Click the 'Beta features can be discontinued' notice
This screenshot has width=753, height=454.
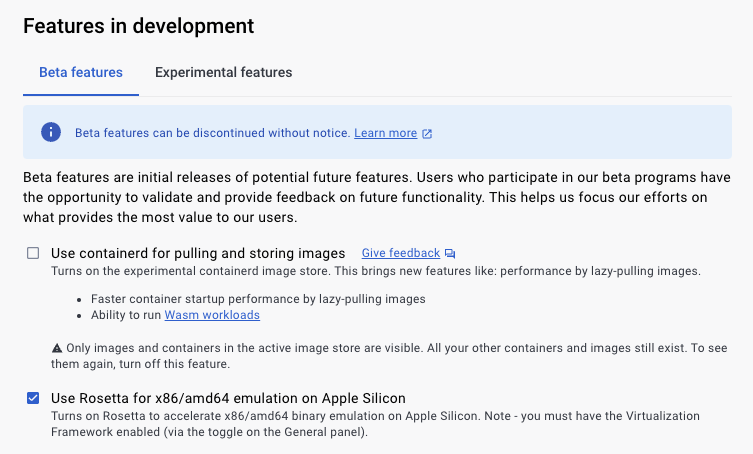212,133
